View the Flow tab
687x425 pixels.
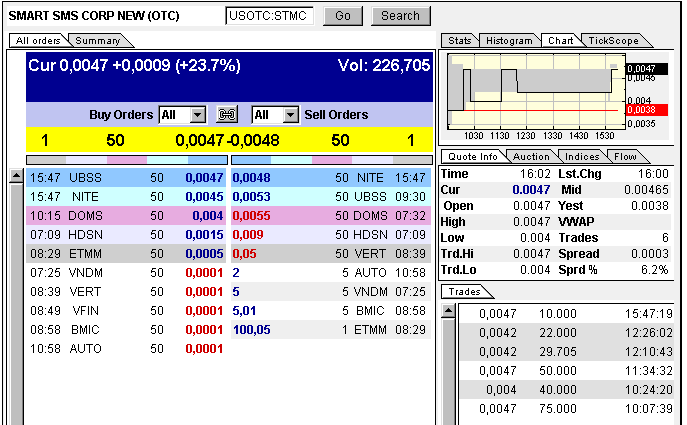625,157
